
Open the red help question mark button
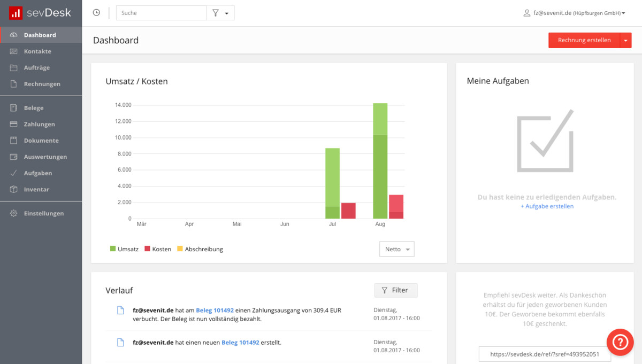620,342
